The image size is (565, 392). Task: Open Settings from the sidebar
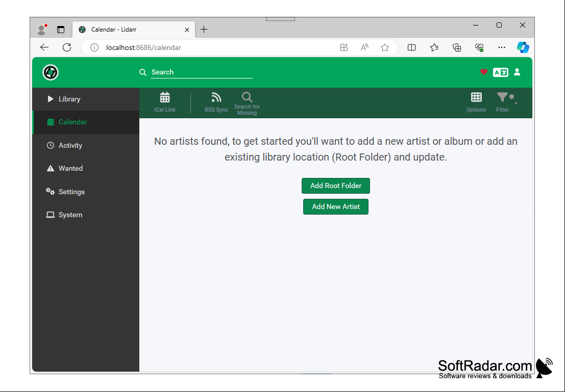click(86, 192)
